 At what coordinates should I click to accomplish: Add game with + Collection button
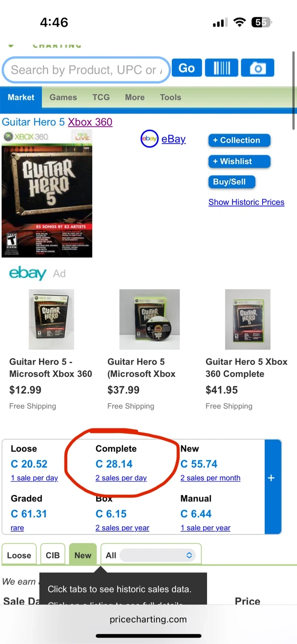[239, 140]
